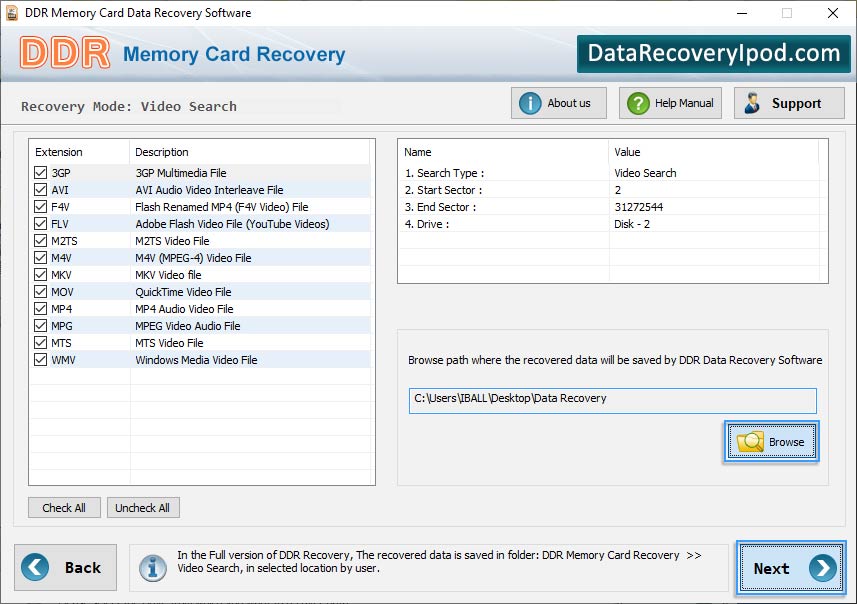Toggle the M4V extension checkbox

40,257
